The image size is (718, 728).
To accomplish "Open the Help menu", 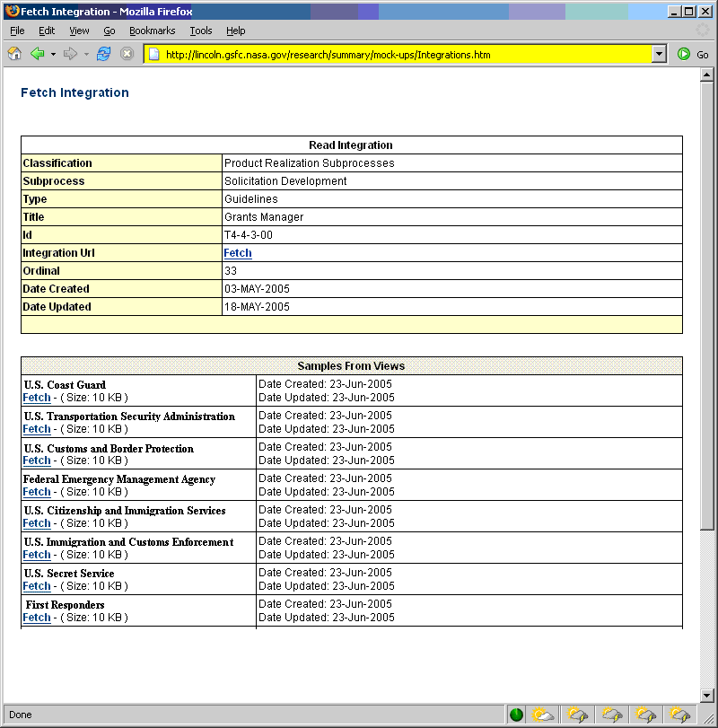I will pyautogui.click(x=236, y=31).
